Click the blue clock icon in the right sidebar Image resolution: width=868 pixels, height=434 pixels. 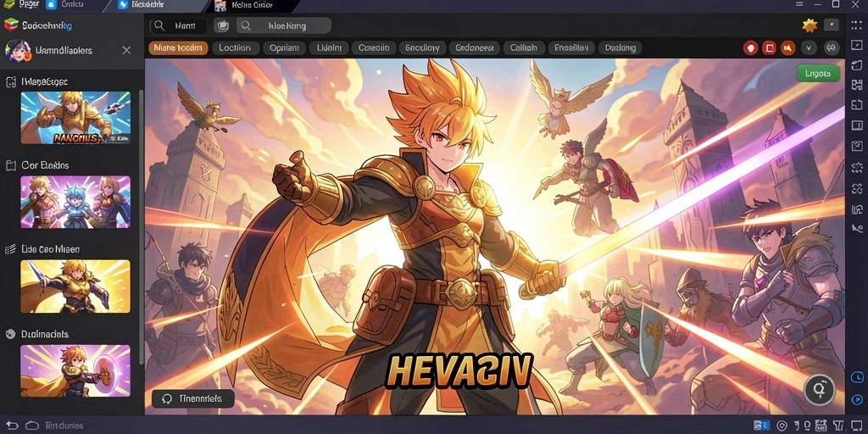(857, 377)
